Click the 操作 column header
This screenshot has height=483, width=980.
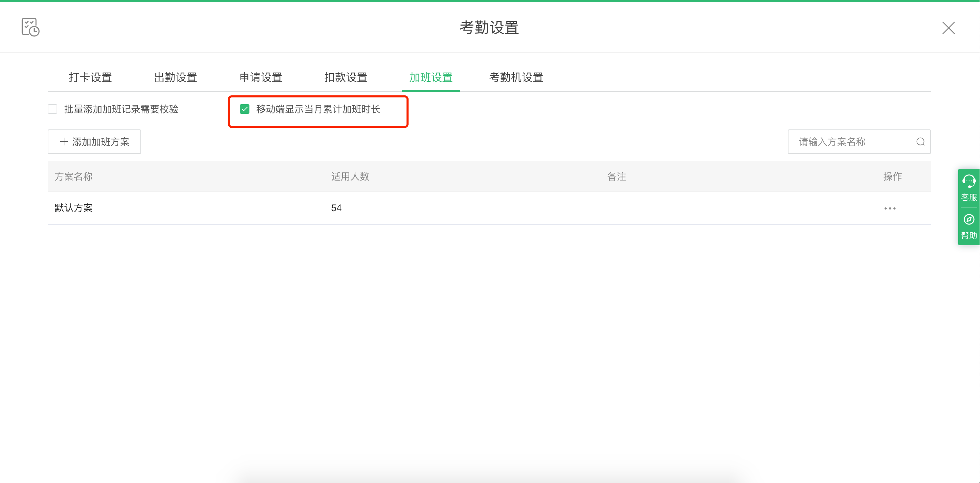click(x=892, y=176)
